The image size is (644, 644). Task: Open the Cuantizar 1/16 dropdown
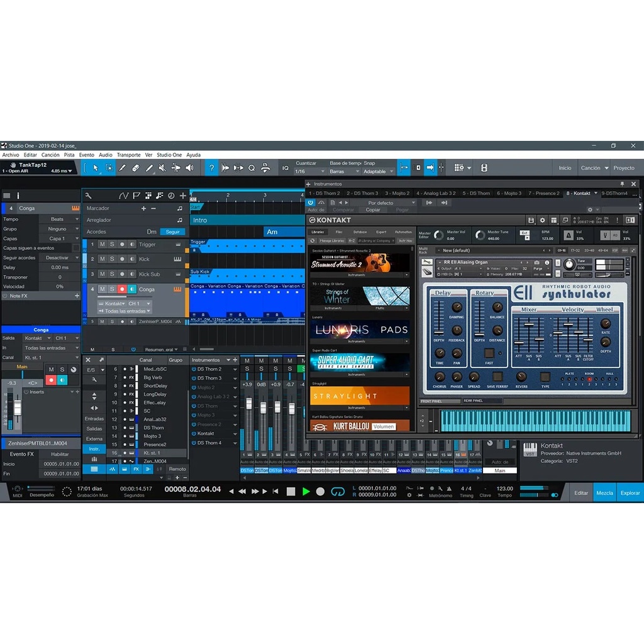click(x=310, y=172)
